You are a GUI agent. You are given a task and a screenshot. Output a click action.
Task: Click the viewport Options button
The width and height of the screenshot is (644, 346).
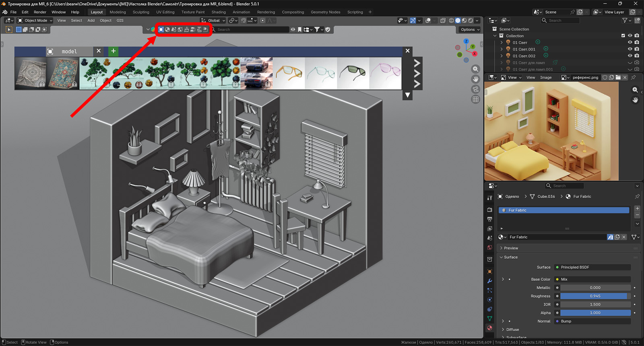(x=470, y=29)
